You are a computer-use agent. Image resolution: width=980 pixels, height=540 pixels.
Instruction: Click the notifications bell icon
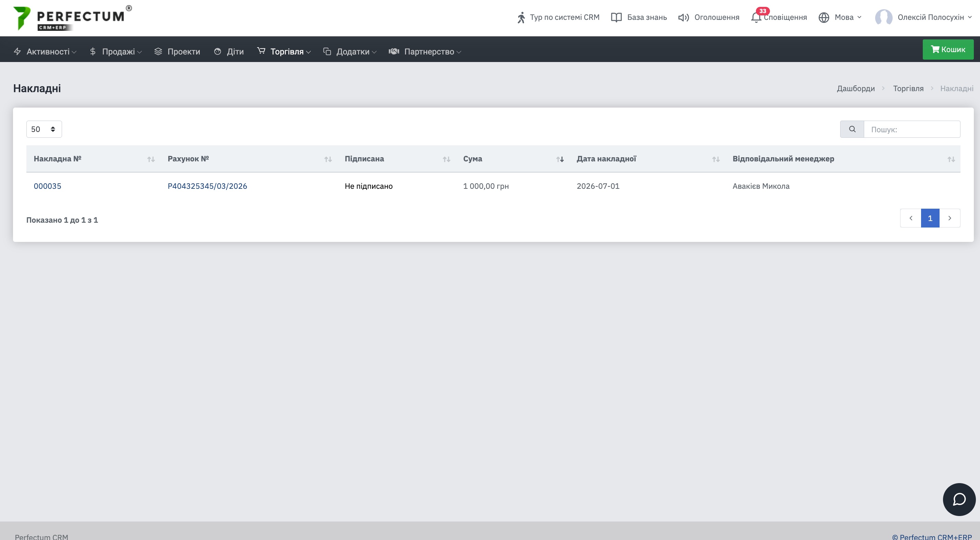(x=756, y=17)
